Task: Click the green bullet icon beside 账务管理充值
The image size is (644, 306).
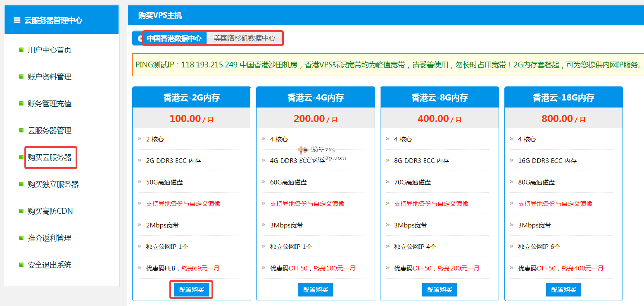Action: tap(21, 103)
